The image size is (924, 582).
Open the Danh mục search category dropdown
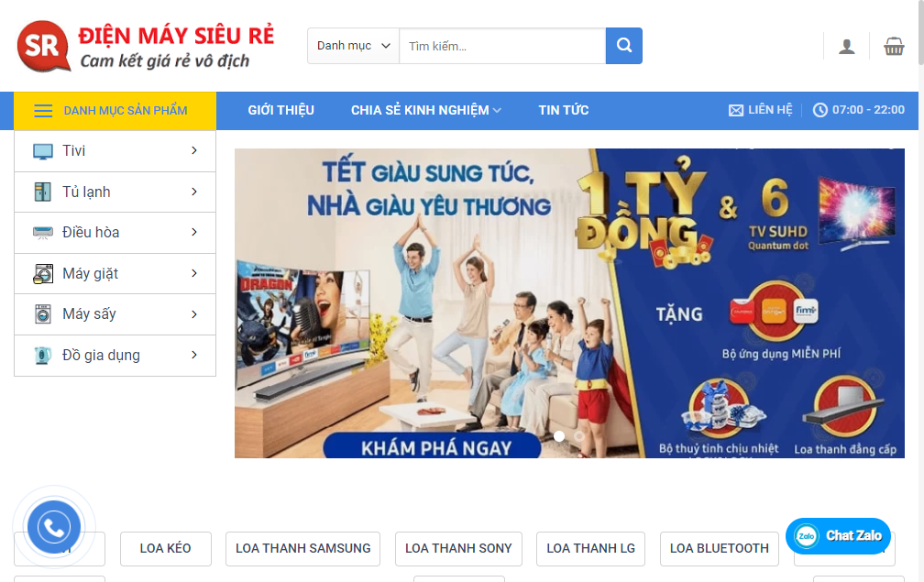tap(353, 45)
